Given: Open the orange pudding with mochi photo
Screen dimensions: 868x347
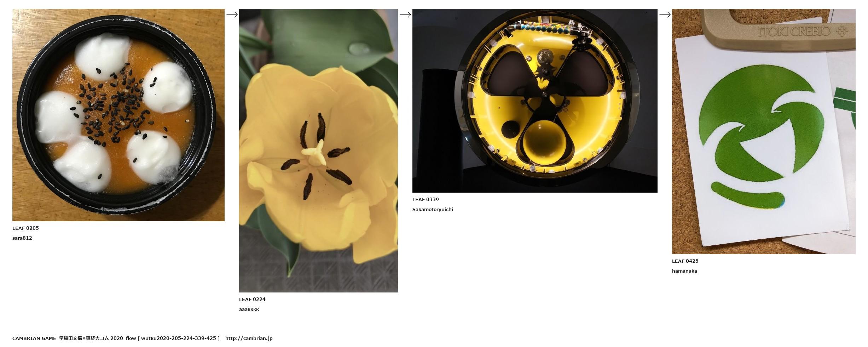Looking at the screenshot, I should pyautogui.click(x=118, y=115).
